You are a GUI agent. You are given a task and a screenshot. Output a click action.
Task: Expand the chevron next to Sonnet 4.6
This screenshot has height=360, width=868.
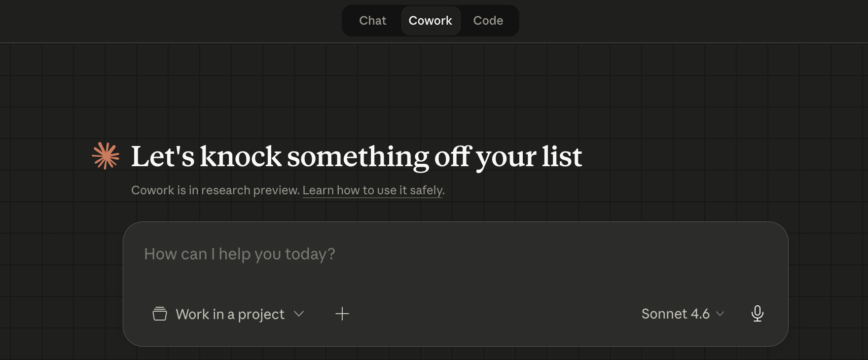[720, 314]
